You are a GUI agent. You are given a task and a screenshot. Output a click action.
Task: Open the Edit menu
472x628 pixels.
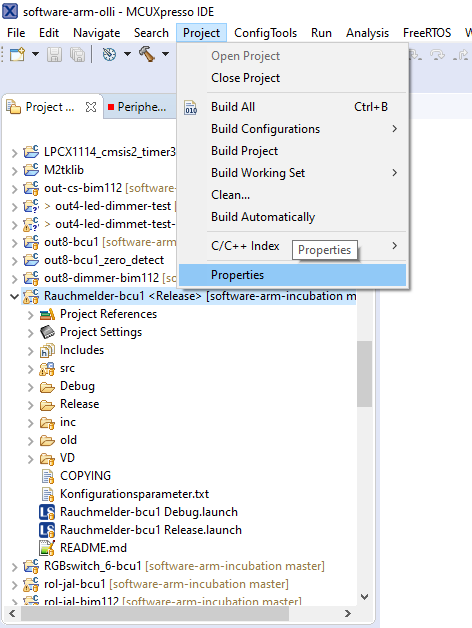point(49,33)
